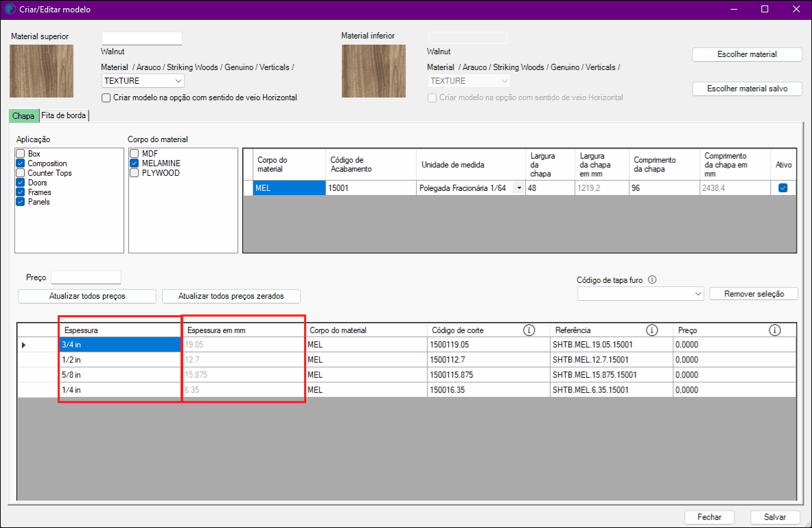The image size is (812, 528).
Task: Enable the Box application checkbox
Action: (20, 153)
